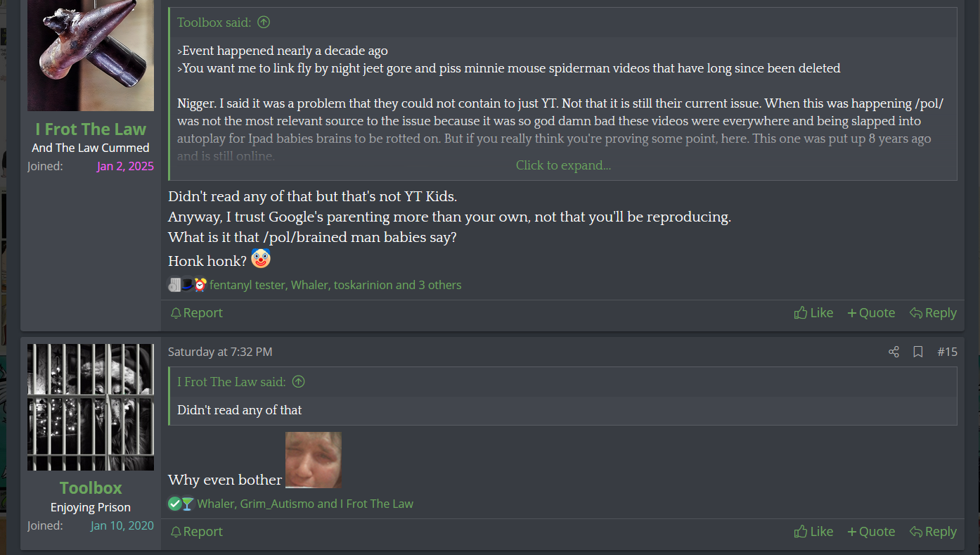Add I Frot The Law's post to multi-quote
The image size is (980, 555).
coord(871,313)
